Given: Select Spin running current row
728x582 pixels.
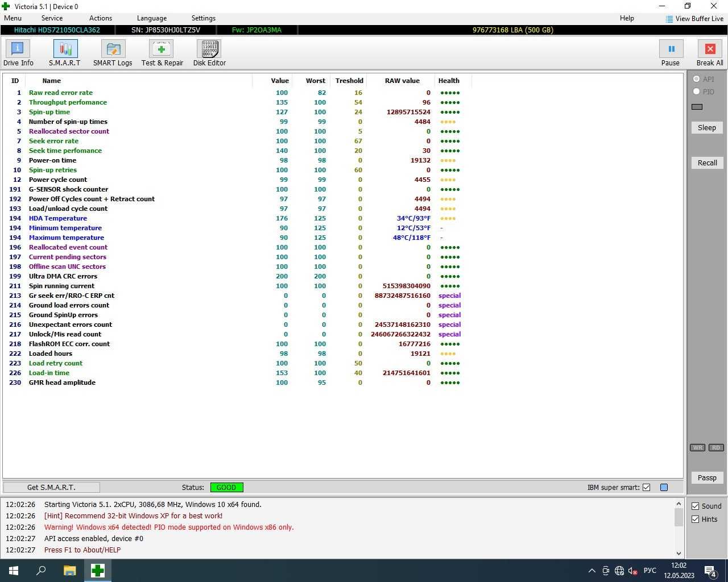Looking at the screenshot, I should point(237,286).
